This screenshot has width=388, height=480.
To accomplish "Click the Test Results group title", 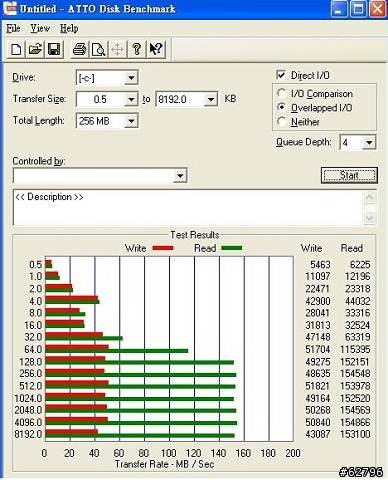I will tap(195, 235).
